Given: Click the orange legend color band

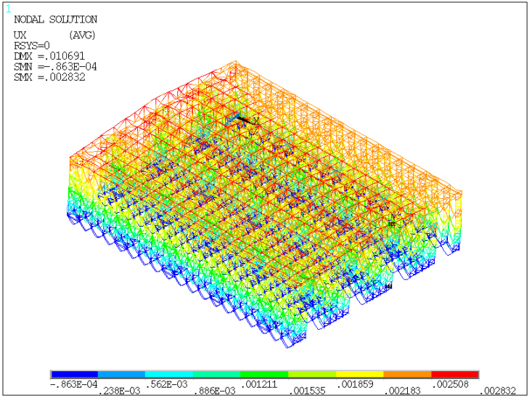Looking at the screenshot, I should coord(407,374).
